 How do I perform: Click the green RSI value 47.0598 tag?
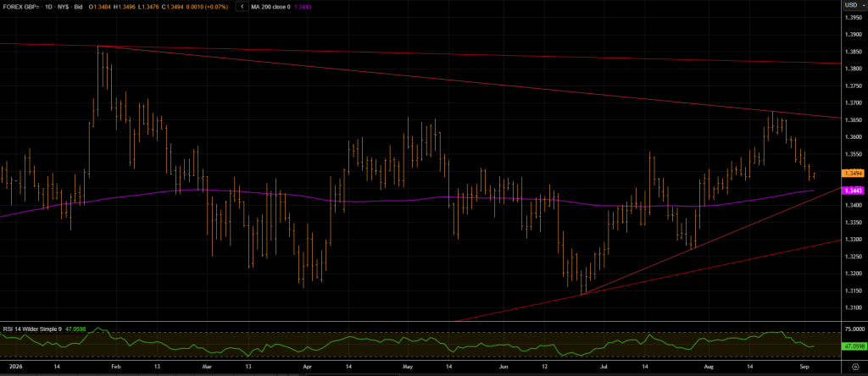click(853, 346)
